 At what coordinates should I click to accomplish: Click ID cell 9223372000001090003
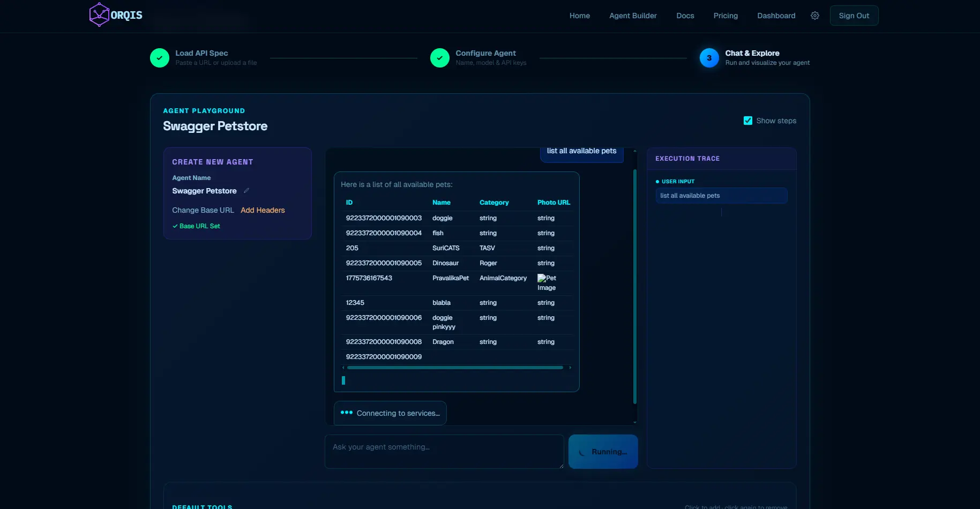[384, 218]
